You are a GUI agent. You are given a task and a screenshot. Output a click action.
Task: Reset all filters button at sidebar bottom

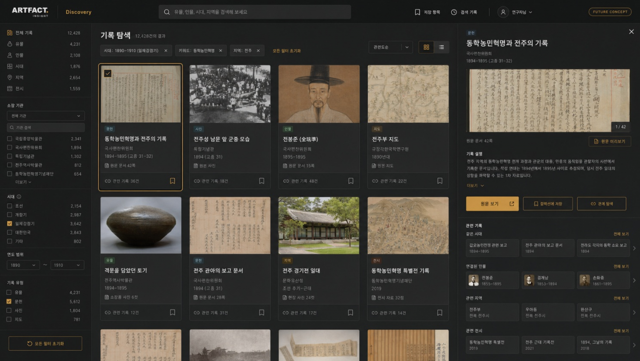pyautogui.click(x=45, y=343)
